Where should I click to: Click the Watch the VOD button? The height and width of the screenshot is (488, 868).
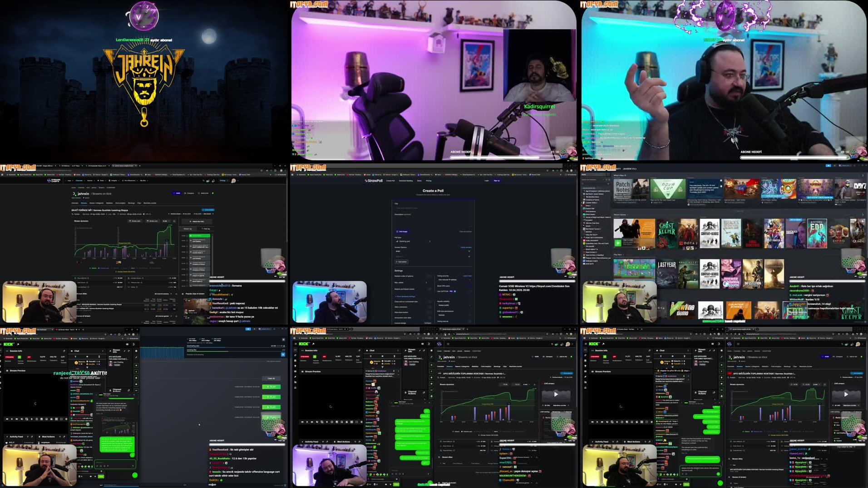[x=197, y=222]
